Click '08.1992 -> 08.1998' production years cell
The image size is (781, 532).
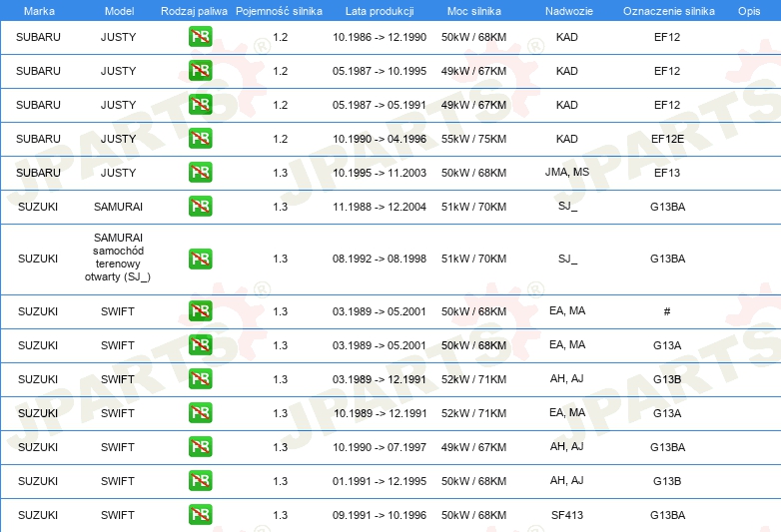(380, 259)
